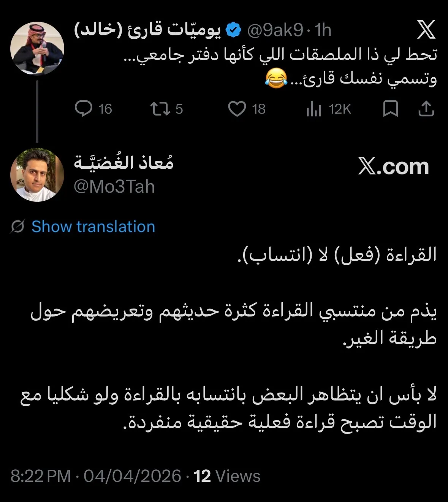Click the X.com logo text
The image size is (448, 502).
(393, 166)
